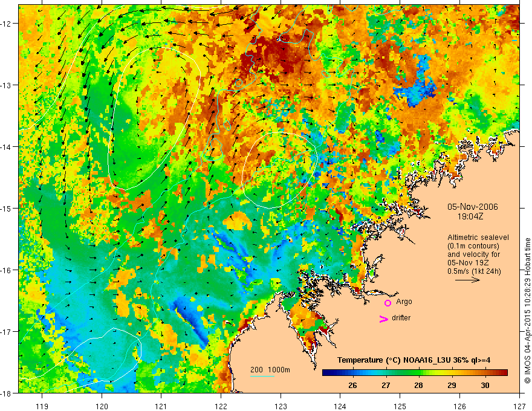Click the '123' longitude axis label
532x411 pixels.
pos(281,406)
